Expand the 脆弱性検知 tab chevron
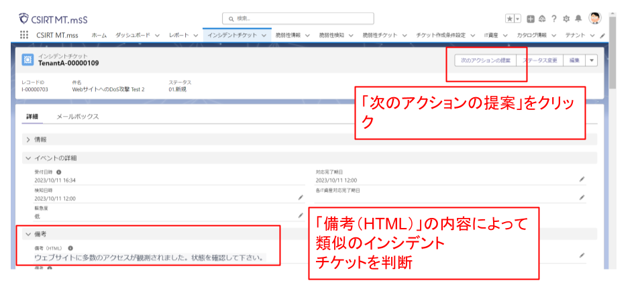Image resolution: width=644 pixels, height=287 pixels. pos(351,36)
